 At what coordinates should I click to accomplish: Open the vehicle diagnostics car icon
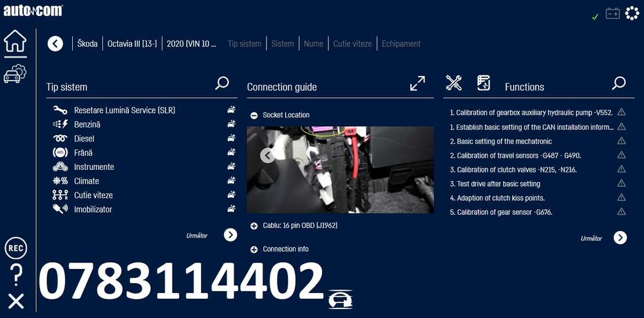(15, 74)
